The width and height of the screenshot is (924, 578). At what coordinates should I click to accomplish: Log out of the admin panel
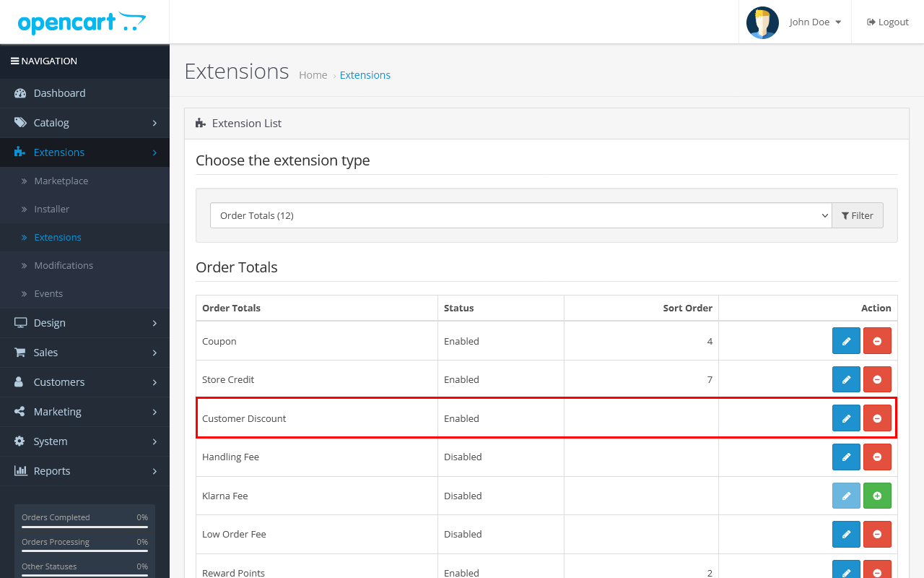tap(888, 22)
